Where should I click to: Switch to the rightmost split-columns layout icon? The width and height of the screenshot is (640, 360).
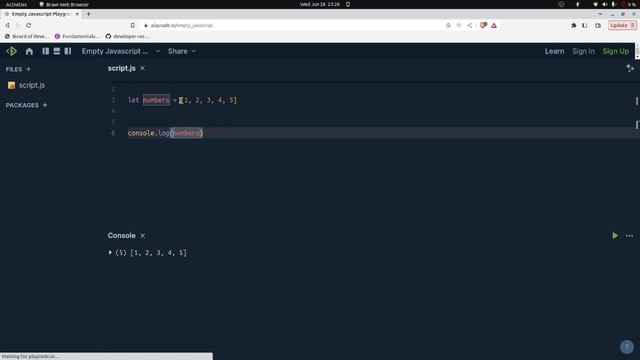68,51
